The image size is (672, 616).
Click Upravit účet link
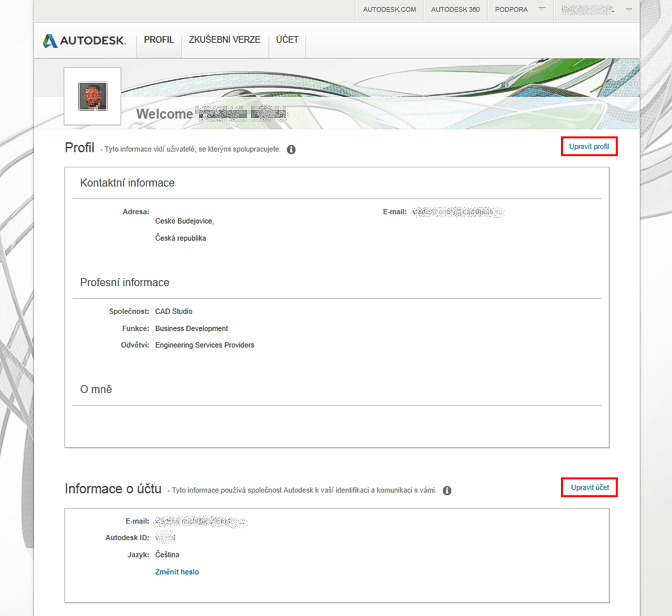tap(590, 487)
